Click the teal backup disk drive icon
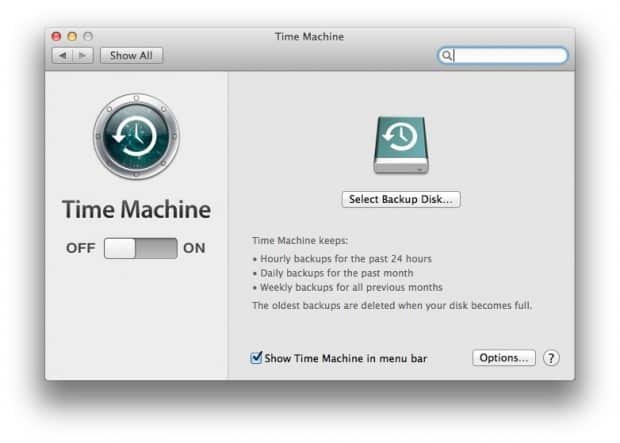Image resolution: width=620 pixels, height=443 pixels. pyautogui.click(x=401, y=145)
